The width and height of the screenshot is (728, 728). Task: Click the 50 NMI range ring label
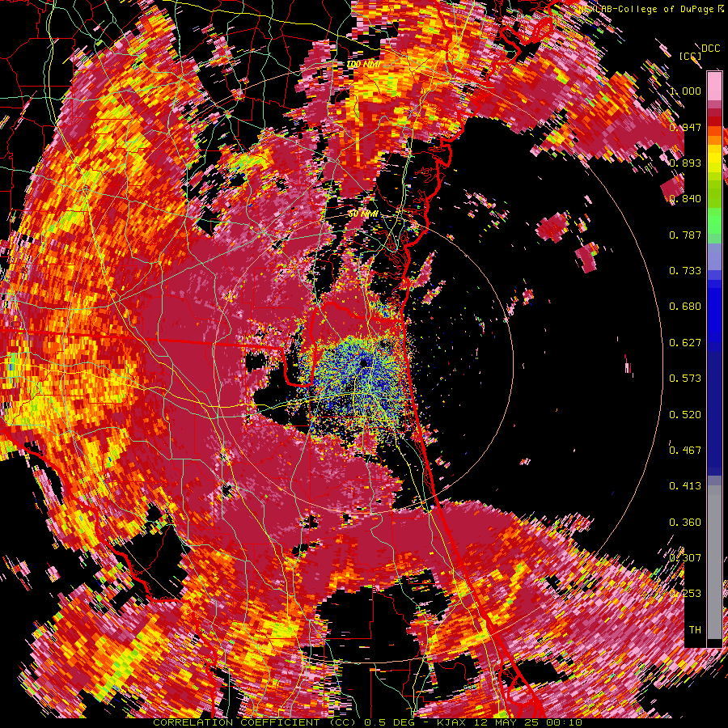point(363,214)
